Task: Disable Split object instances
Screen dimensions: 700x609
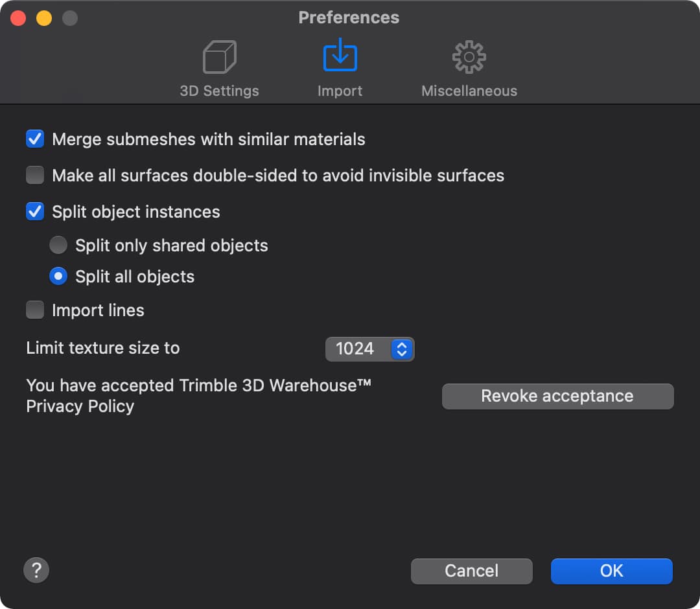Action: [x=34, y=211]
